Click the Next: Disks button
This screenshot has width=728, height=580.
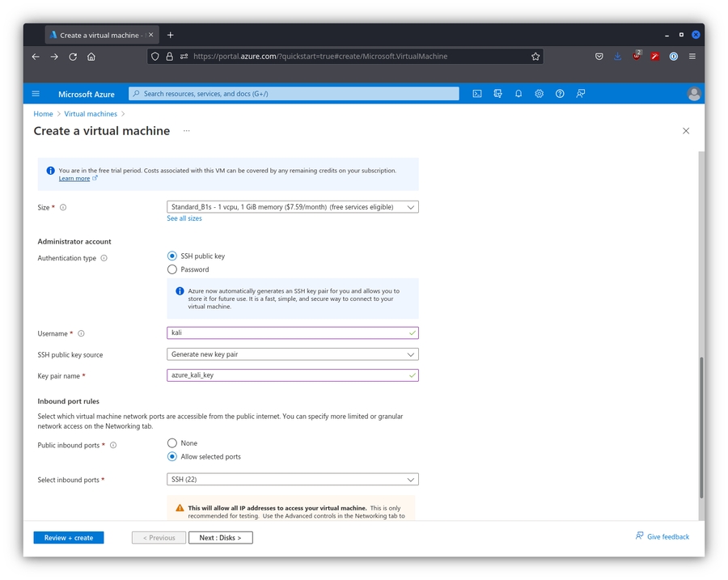click(220, 538)
